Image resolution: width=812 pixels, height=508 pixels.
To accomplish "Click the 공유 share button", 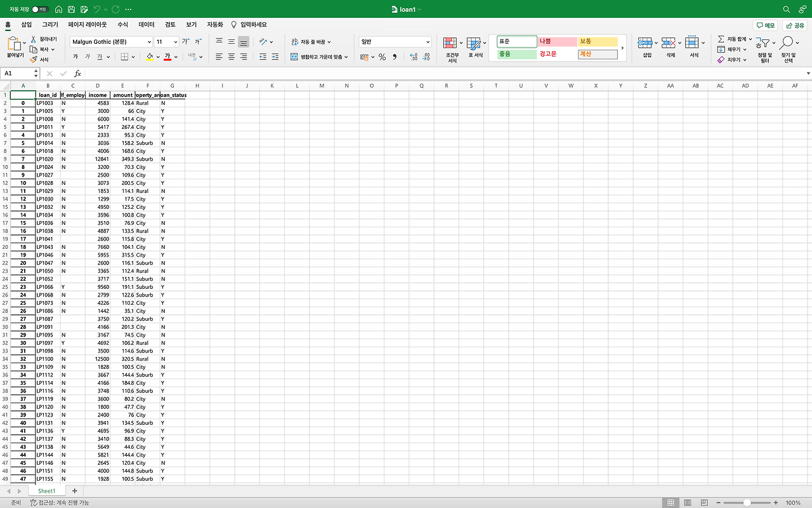I will pos(795,25).
